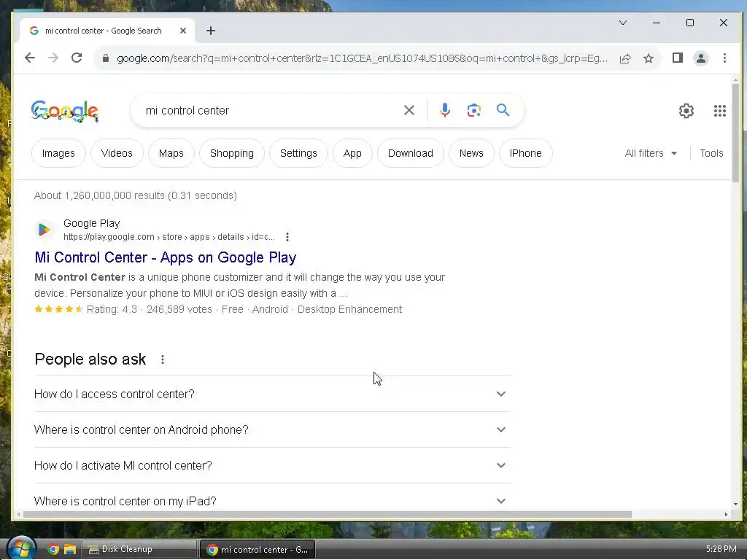
Task: Apply the Download search chip
Action: tap(410, 153)
